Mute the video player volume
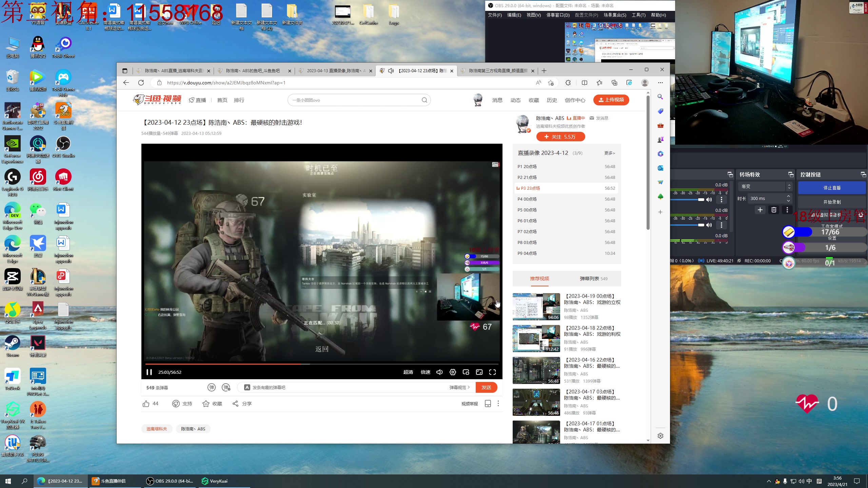Viewport: 868px width, 488px height. coord(439,372)
